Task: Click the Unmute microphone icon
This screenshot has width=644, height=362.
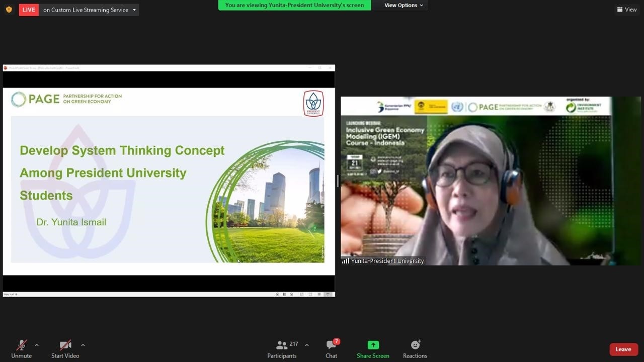Action: pos(21,345)
